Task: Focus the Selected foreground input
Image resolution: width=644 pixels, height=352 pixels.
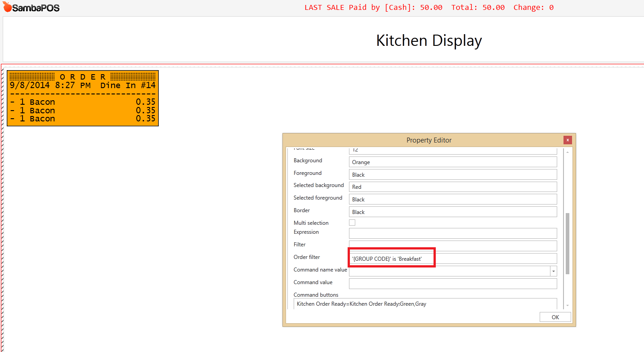Action: 452,199
